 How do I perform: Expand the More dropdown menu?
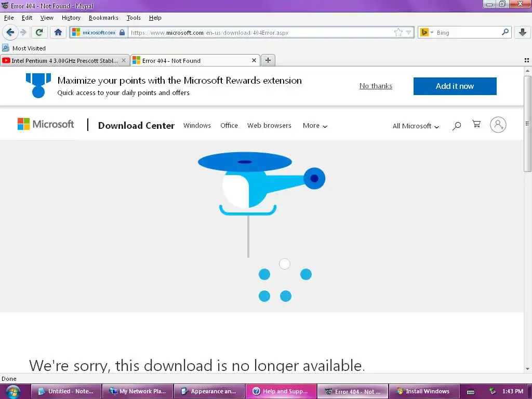[x=315, y=126]
